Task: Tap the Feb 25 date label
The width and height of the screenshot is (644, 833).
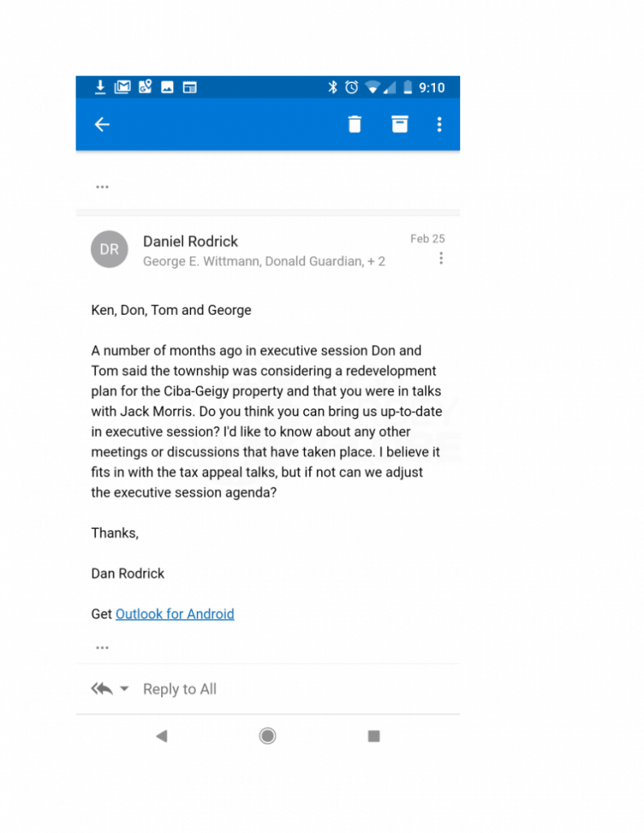Action: (x=427, y=238)
